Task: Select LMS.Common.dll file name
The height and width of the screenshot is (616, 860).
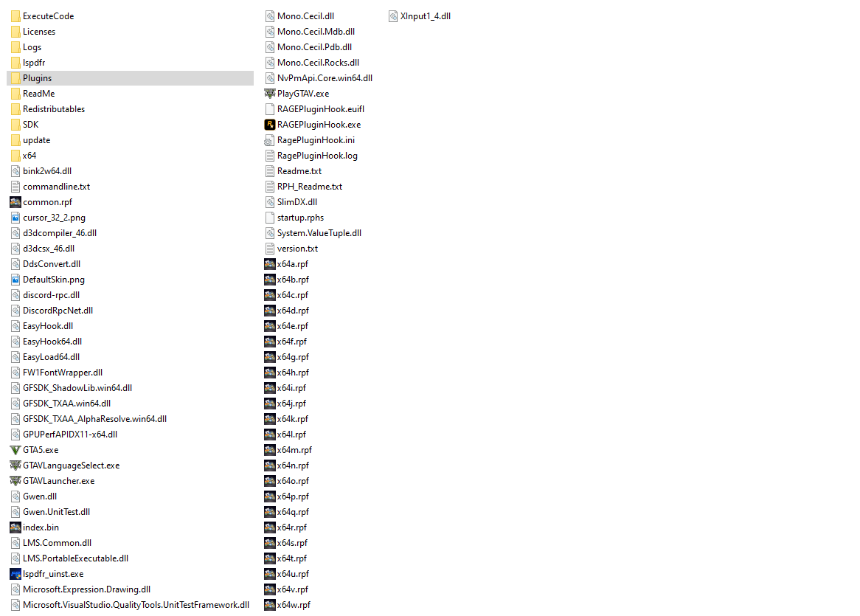Action: coord(57,542)
